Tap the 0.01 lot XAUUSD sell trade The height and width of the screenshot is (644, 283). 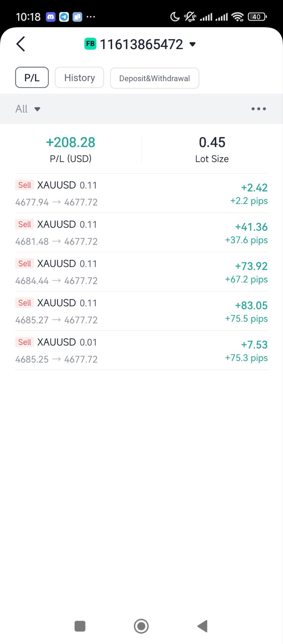point(141,351)
